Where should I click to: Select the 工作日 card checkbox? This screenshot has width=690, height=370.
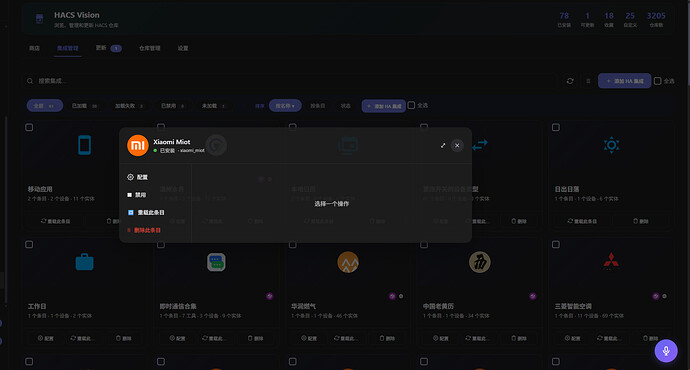29,244
